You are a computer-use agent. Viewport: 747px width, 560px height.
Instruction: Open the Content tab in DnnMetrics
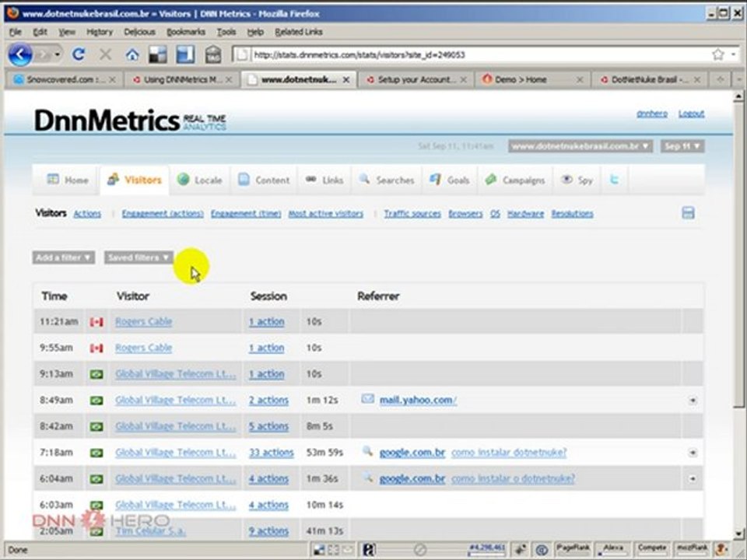coord(264,180)
